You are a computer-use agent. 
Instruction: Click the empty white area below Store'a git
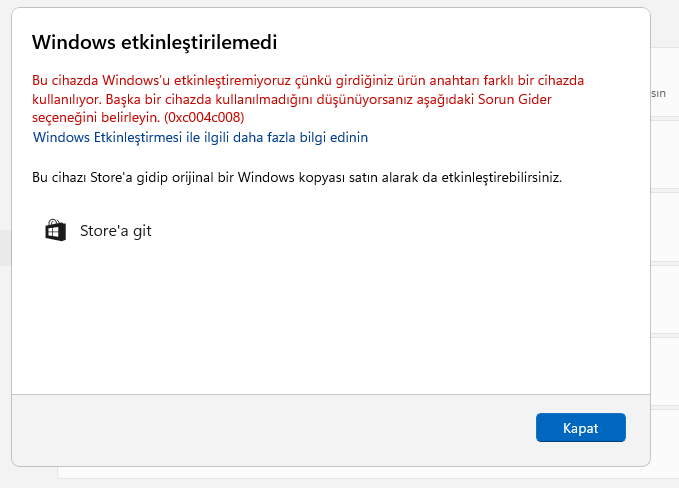[331, 320]
